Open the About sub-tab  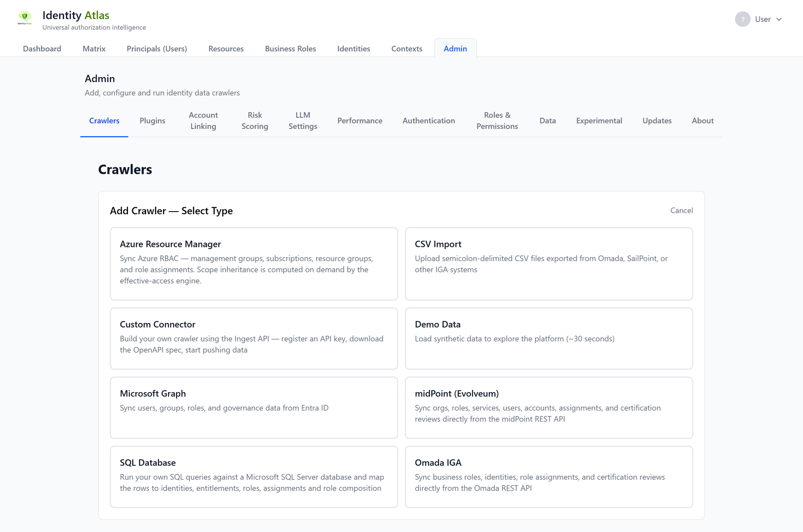tap(703, 120)
